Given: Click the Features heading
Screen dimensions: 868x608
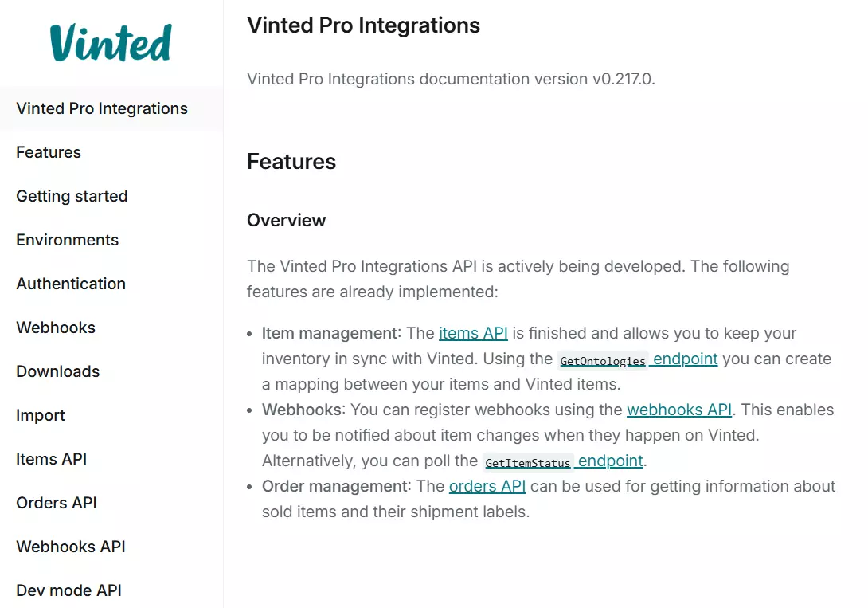Looking at the screenshot, I should click(291, 161).
